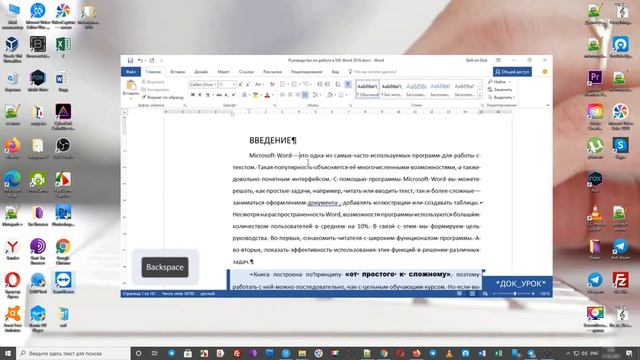Toggle the show paragraph marks pilcrow button
Viewport: 640px width, 360px height.
click(348, 84)
